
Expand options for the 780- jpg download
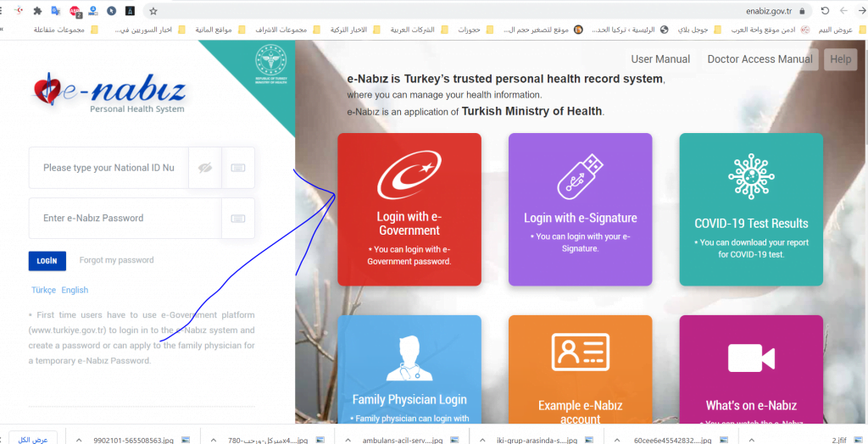click(x=213, y=440)
